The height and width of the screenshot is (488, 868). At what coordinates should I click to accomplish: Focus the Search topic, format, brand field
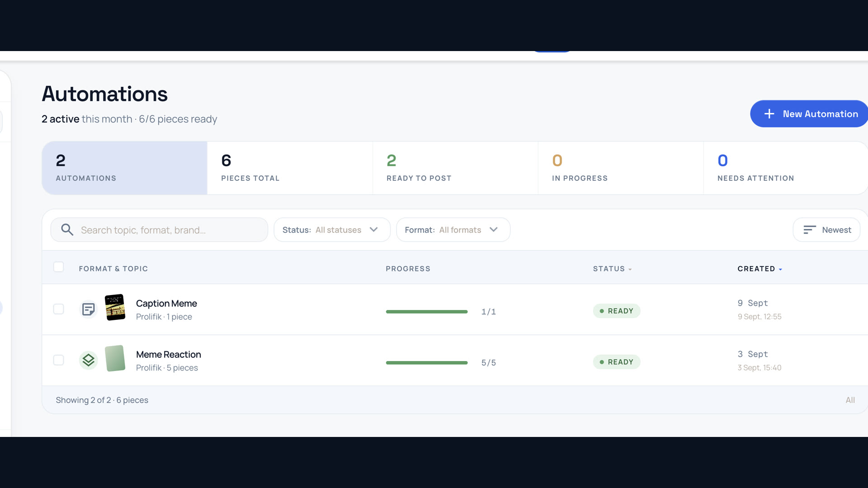159,230
